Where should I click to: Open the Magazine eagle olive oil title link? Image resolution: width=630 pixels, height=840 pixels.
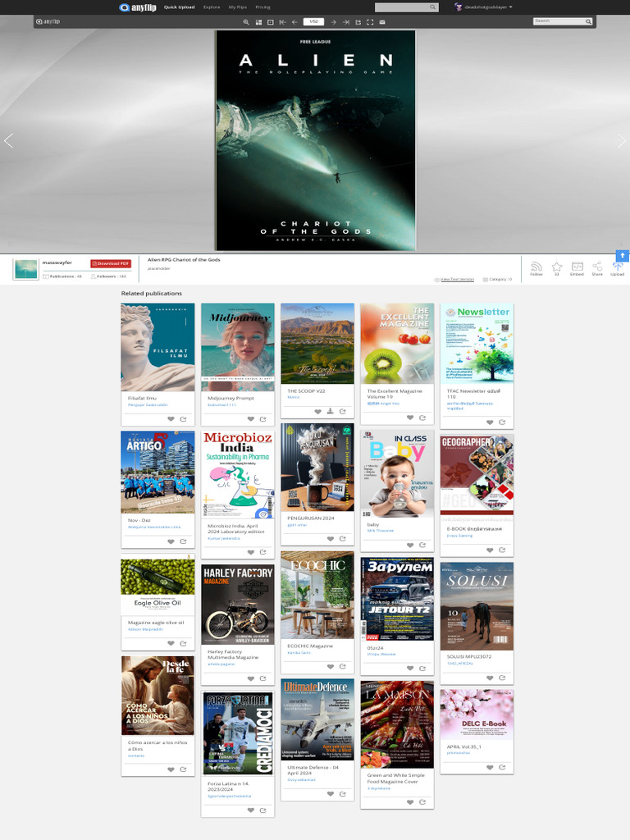pyautogui.click(x=156, y=623)
